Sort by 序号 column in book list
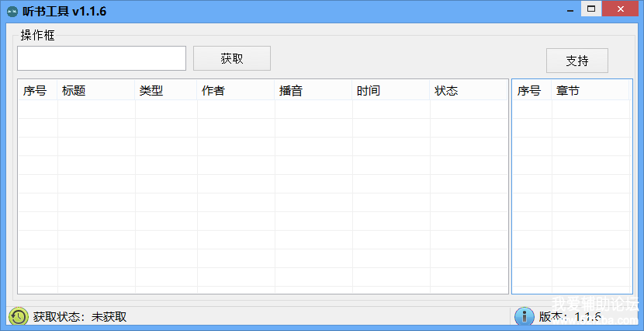The height and width of the screenshot is (331, 644). click(38, 90)
